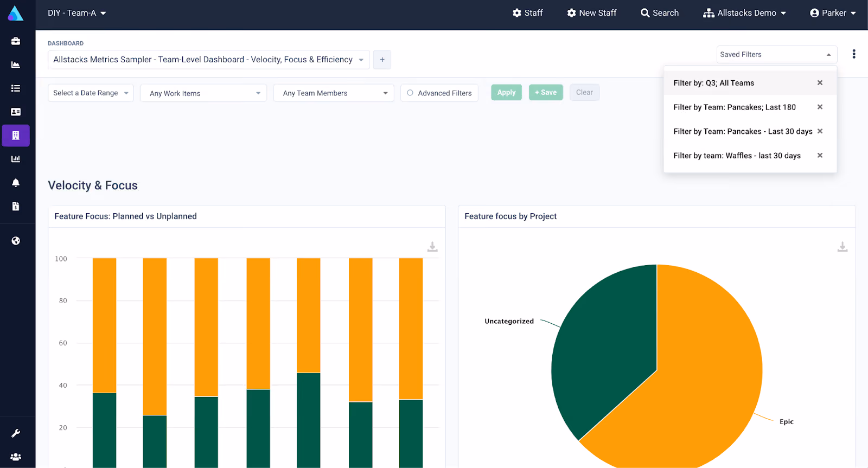Remove the 'Pancakes; Last 180' saved filter
The image size is (868, 468).
(x=820, y=107)
